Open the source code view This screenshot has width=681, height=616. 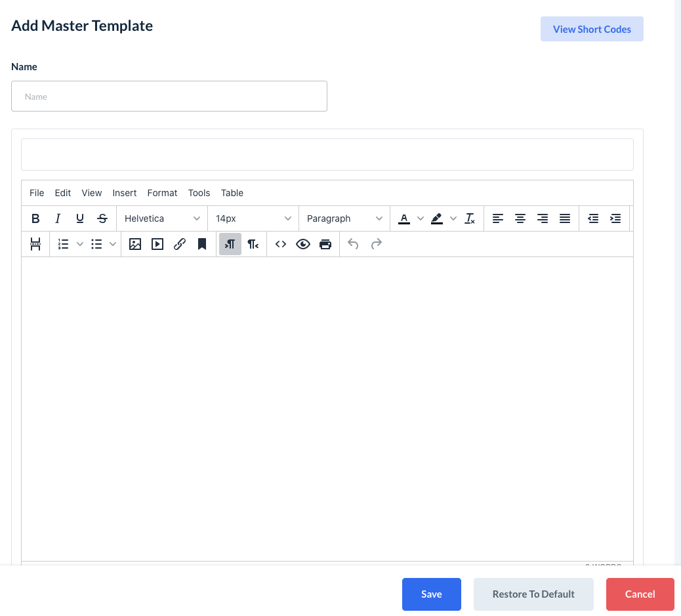point(281,244)
